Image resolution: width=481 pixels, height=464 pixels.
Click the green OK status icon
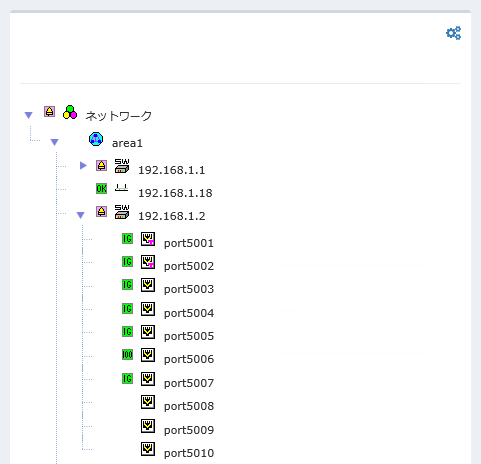click(x=101, y=189)
